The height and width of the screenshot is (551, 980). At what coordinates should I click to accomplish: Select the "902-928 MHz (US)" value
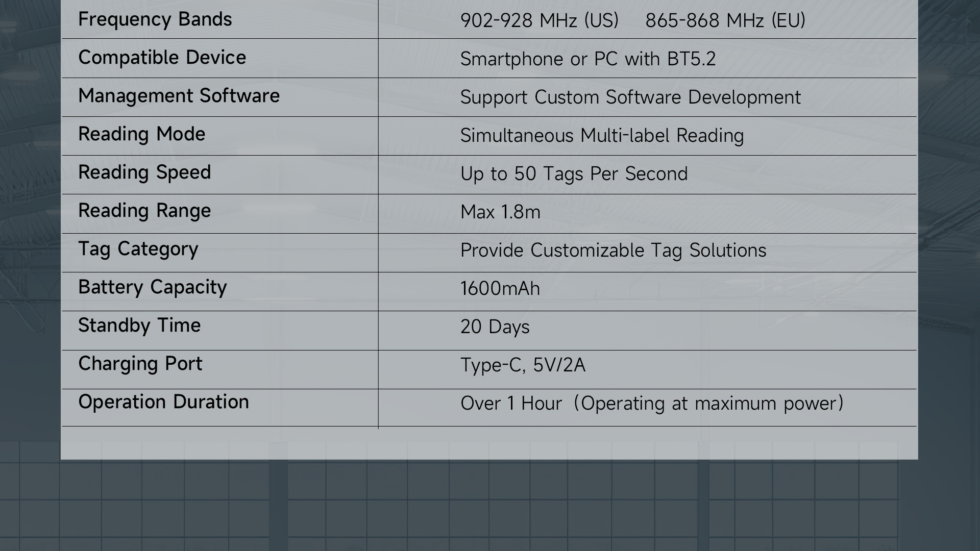pyautogui.click(x=539, y=20)
